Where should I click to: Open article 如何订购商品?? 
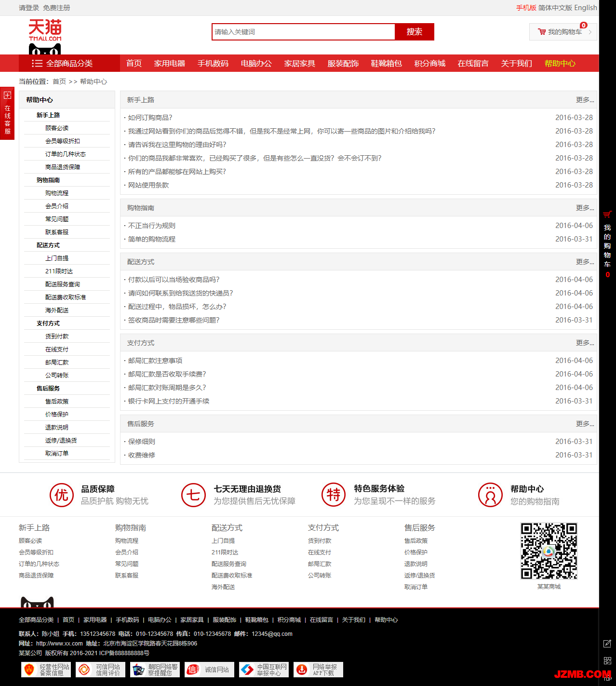pos(150,118)
